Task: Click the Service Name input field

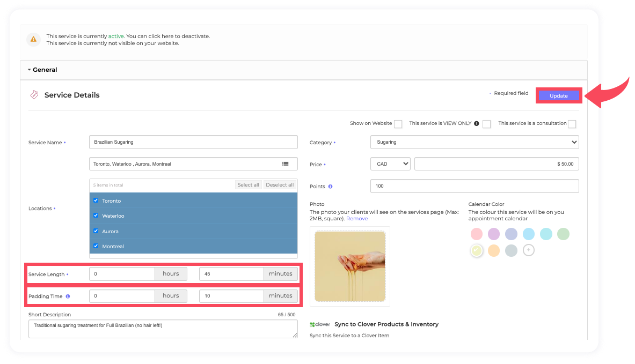Action: point(193,142)
